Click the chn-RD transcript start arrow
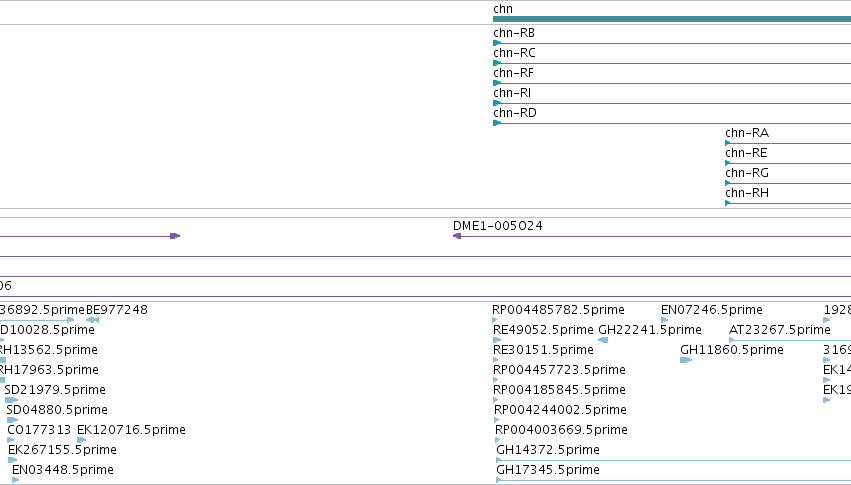Viewport: 851px width, 485px height. click(x=497, y=123)
